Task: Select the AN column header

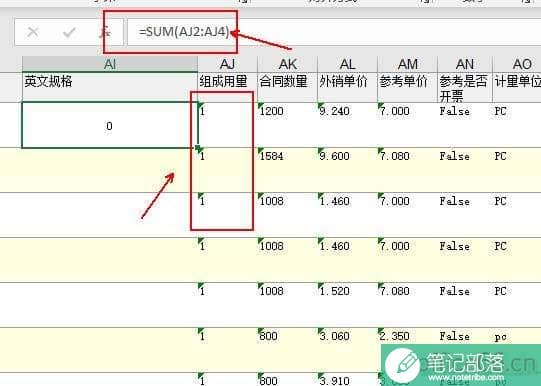Action: coord(465,64)
